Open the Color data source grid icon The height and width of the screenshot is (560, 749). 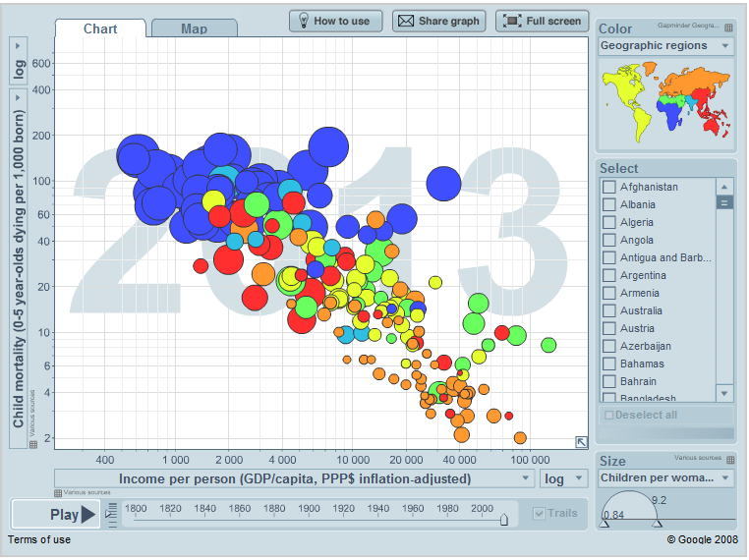727,28
